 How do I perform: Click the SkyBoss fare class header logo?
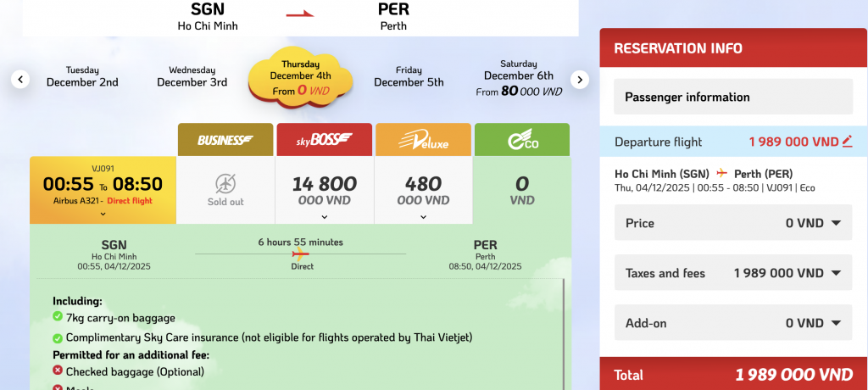(x=325, y=140)
